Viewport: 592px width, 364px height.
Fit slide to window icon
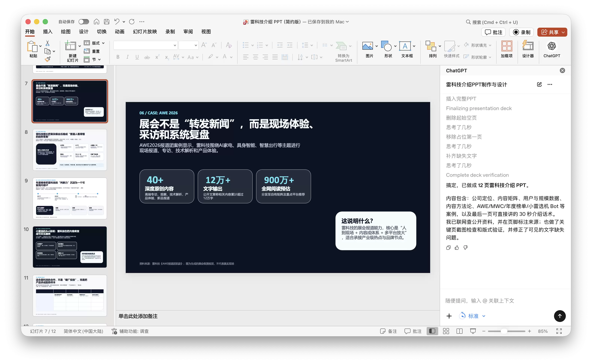tap(559, 331)
